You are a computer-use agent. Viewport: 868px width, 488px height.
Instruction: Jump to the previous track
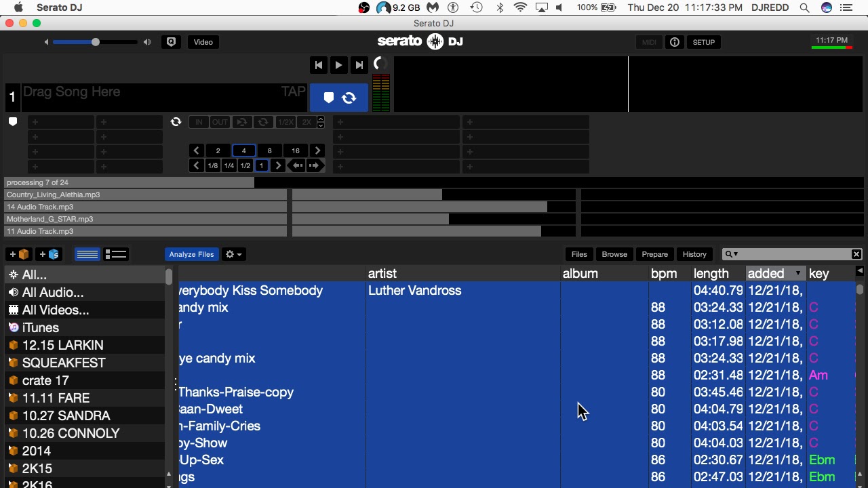coord(318,65)
